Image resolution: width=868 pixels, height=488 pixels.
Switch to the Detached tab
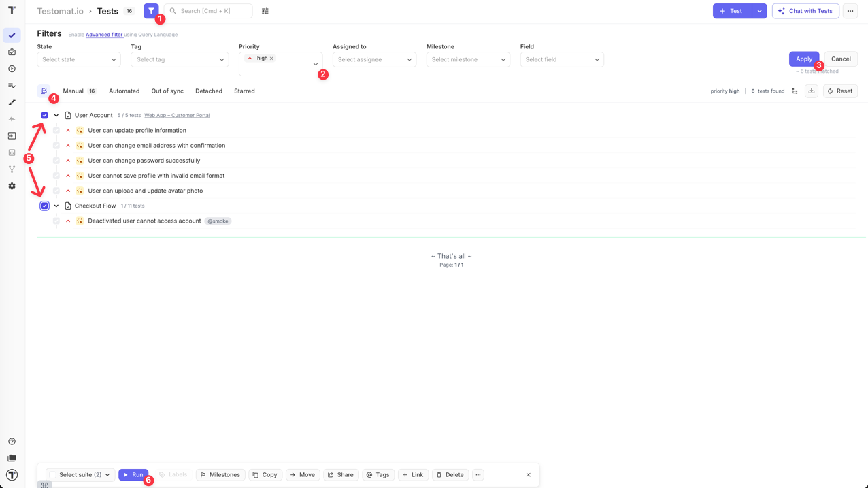209,91
